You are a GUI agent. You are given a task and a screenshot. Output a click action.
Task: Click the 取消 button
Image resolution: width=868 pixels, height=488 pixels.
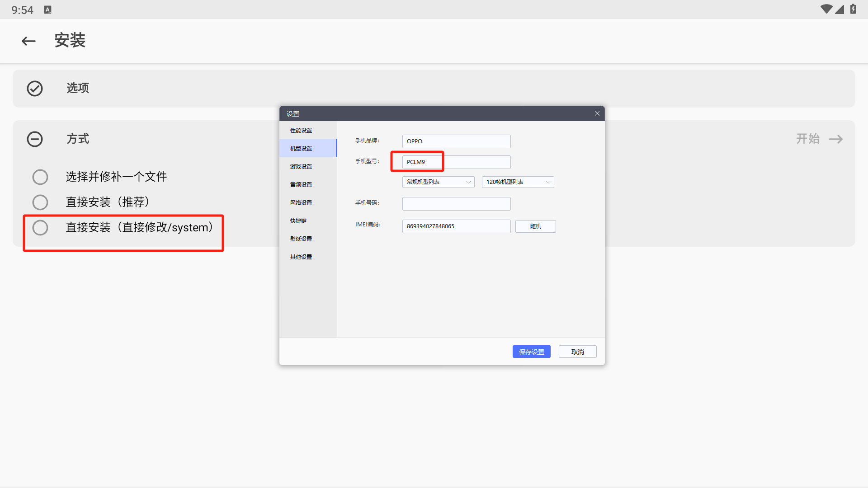577,352
